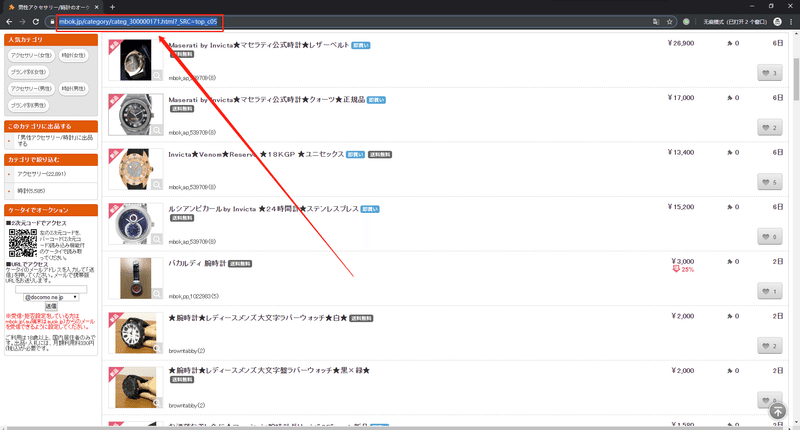Click the 無痕模式 incognito label in toolbar
The image size is (800, 430).
735,22
